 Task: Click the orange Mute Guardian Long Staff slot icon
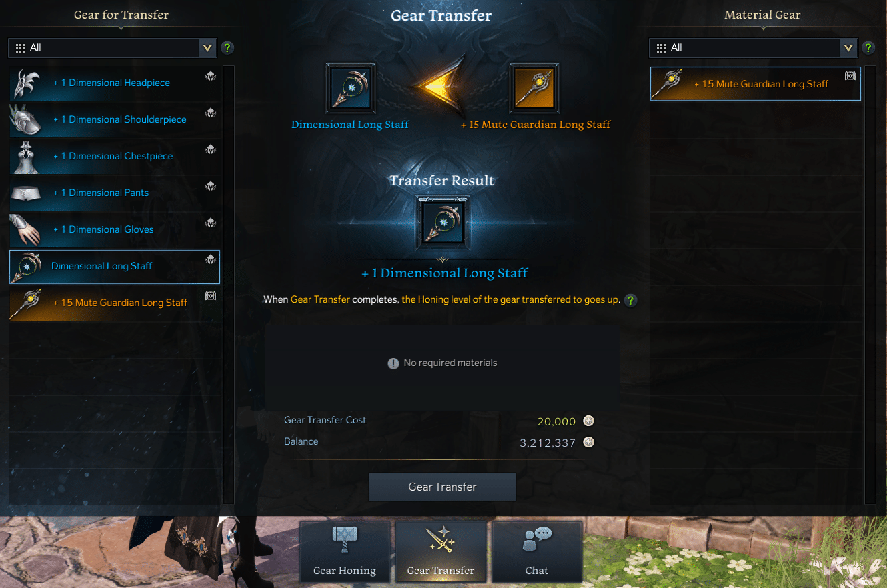tap(534, 87)
